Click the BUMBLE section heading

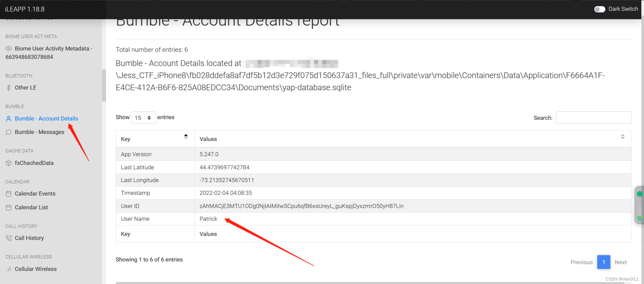click(x=15, y=106)
